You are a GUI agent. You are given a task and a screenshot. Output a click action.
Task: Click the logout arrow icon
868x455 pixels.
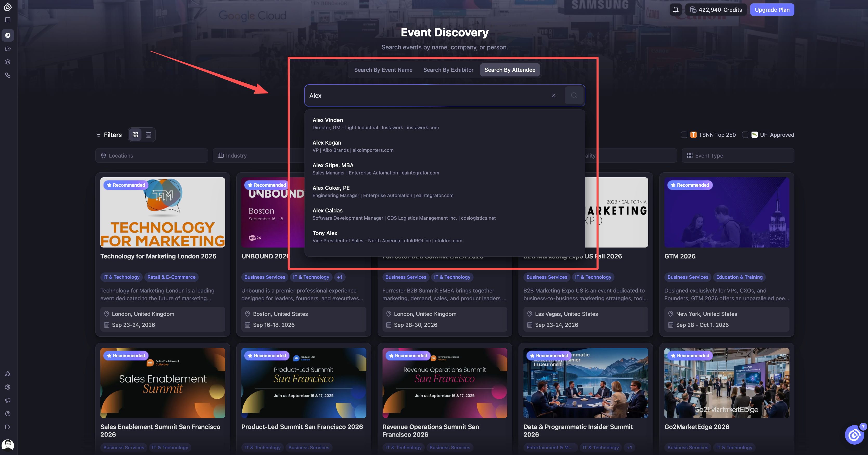8,427
